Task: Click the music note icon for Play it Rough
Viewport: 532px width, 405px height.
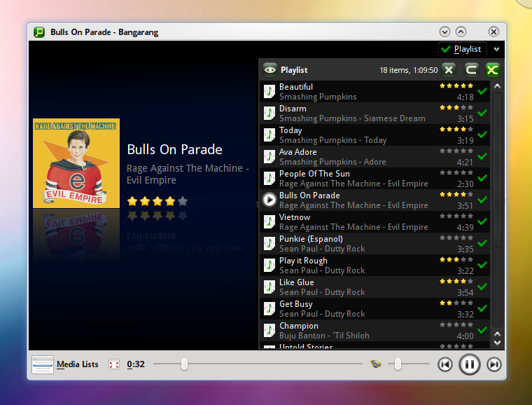Action: [x=269, y=265]
